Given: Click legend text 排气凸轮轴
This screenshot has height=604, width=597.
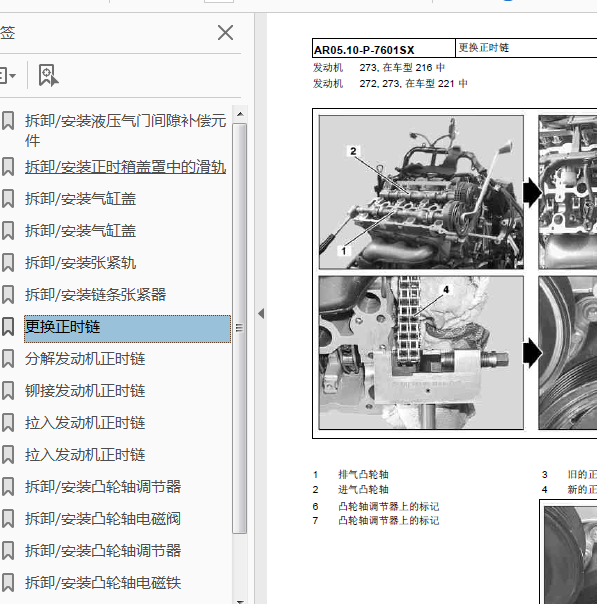Looking at the screenshot, I should coord(363,474).
